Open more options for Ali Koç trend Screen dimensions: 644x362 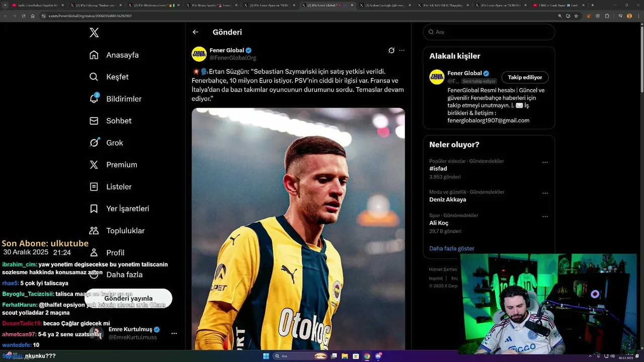pos(545,217)
